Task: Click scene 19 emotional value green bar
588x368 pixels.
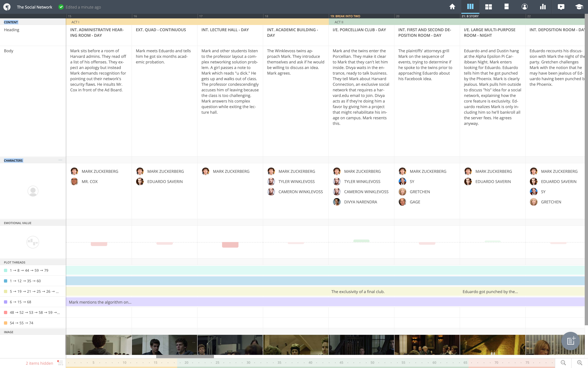Action: (x=361, y=241)
